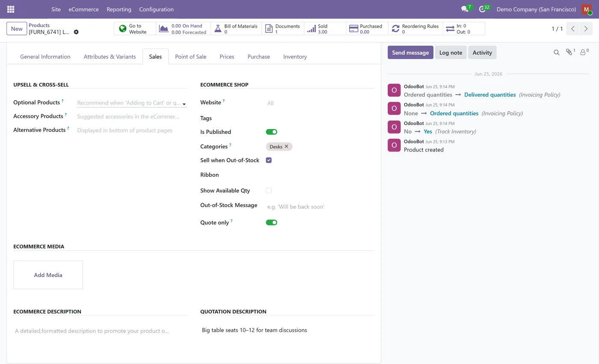
Task: Search messages with magnifier icon in chatter
Action: (557, 53)
